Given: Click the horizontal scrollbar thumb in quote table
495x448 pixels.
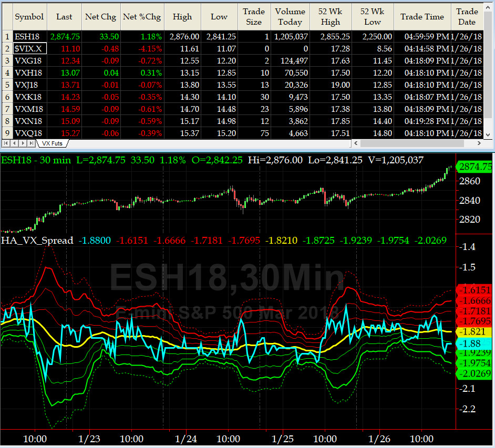Looking at the screenshot, I should [x=412, y=143].
